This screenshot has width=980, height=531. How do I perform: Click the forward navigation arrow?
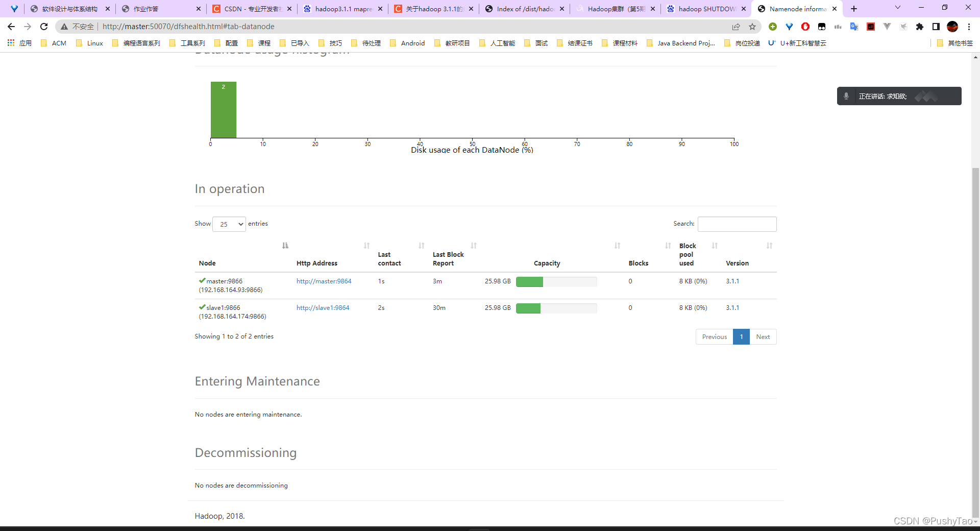(x=28, y=27)
